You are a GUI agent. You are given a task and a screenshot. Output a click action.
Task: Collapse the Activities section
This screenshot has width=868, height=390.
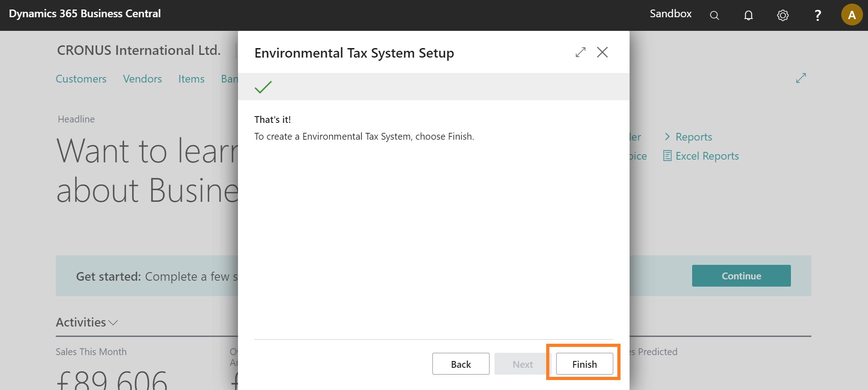point(87,322)
